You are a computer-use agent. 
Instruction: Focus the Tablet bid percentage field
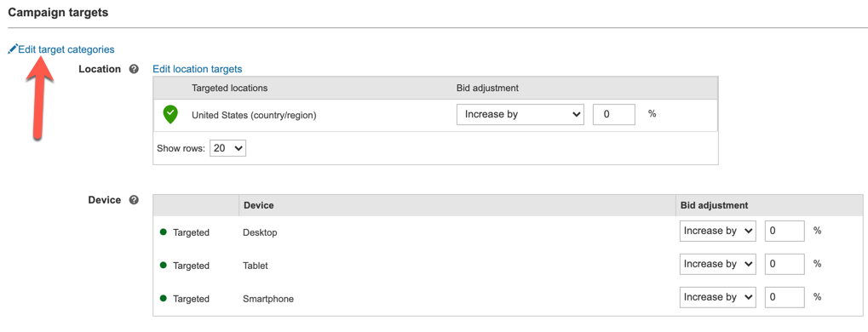pos(785,265)
